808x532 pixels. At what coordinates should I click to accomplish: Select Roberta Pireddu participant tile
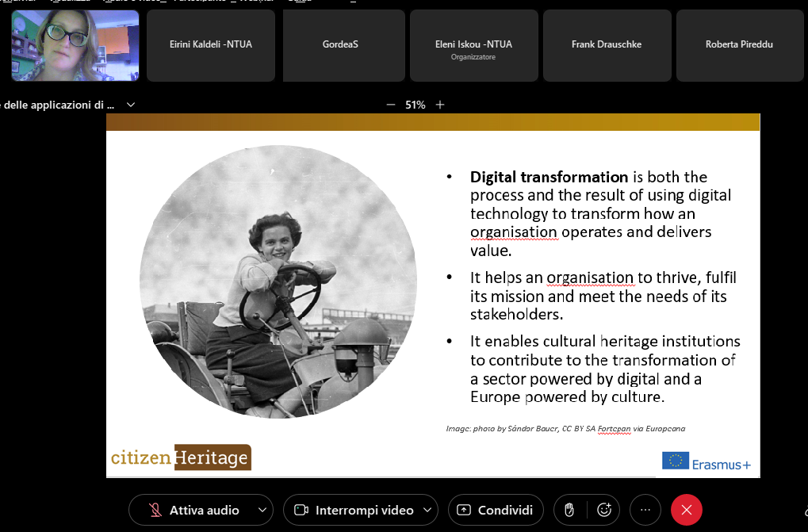click(740, 45)
